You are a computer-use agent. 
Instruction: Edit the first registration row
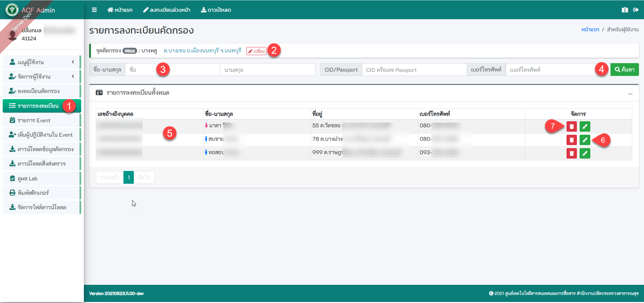[x=585, y=126]
